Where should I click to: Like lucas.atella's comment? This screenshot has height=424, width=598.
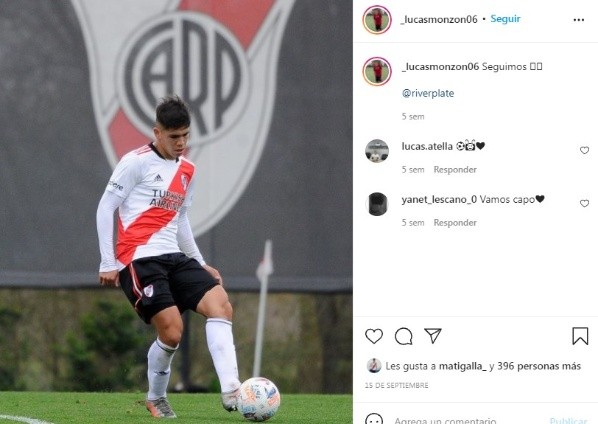coord(584,150)
